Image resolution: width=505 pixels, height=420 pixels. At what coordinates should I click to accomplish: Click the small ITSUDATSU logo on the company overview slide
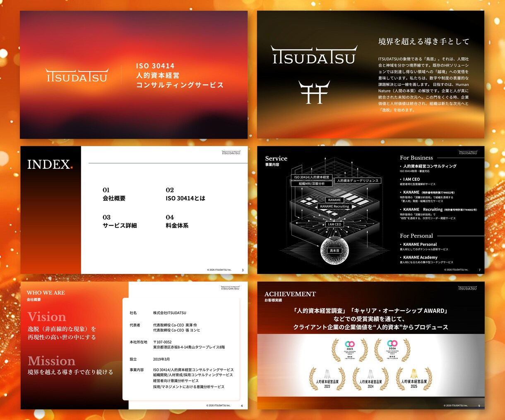point(230,288)
